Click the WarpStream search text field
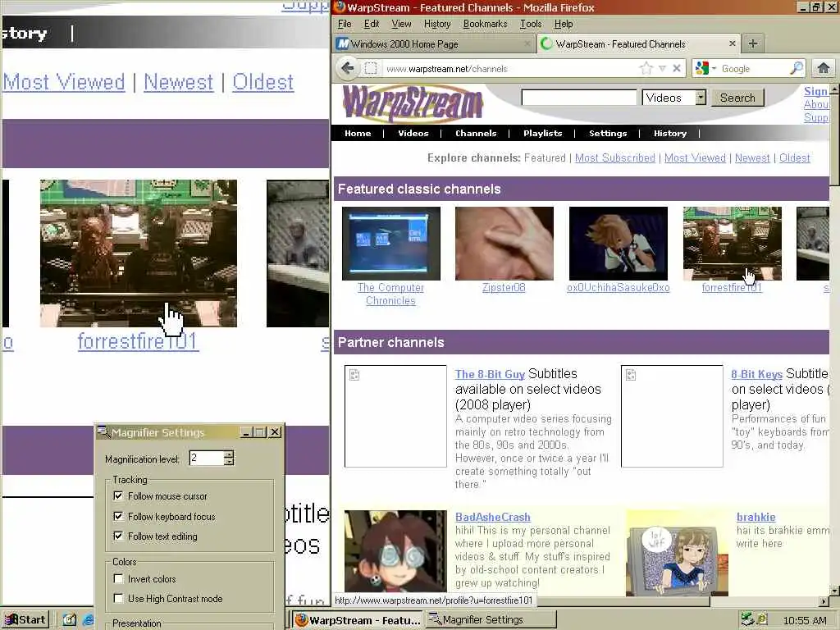 [579, 98]
